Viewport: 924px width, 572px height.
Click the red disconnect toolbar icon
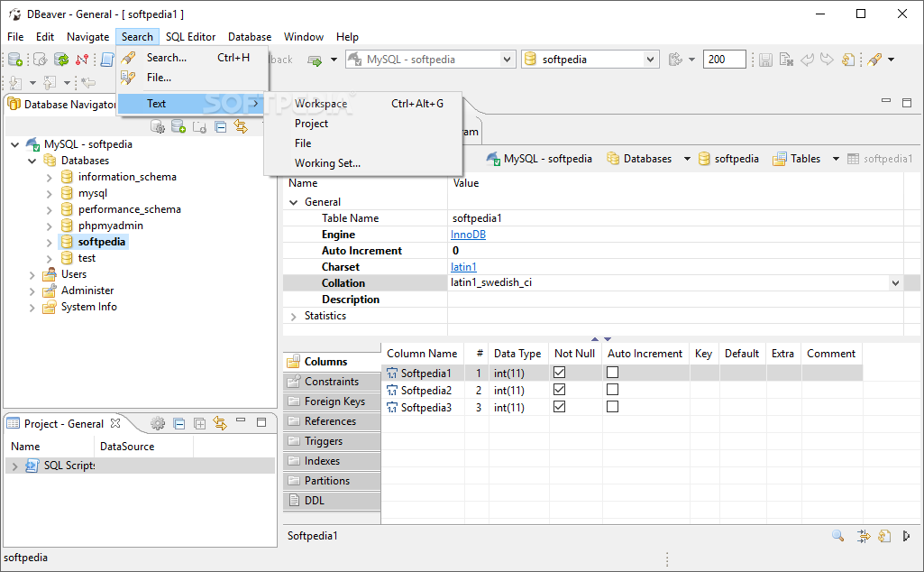[82, 59]
